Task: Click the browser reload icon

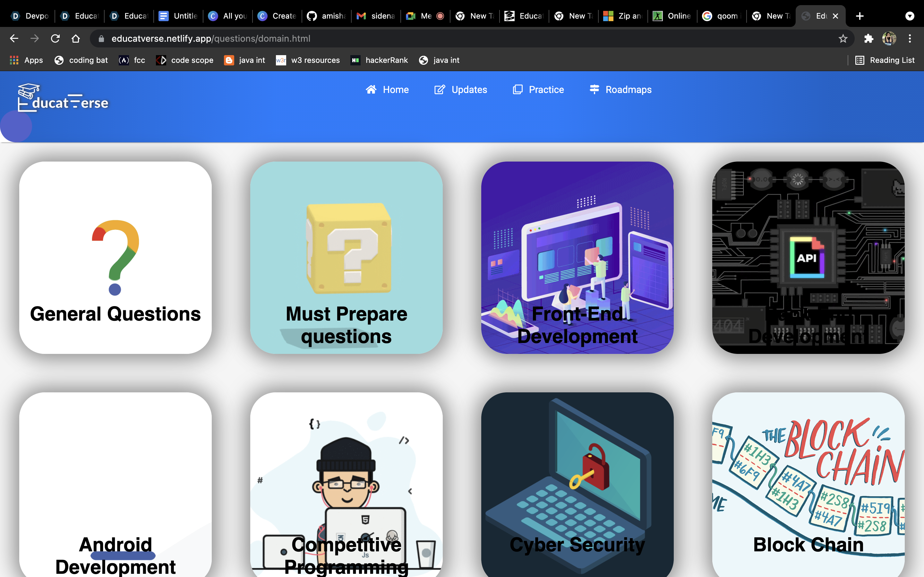Action: pos(56,38)
